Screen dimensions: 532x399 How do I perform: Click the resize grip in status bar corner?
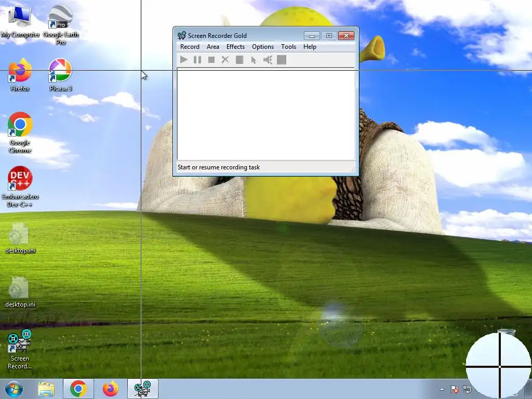point(352,169)
